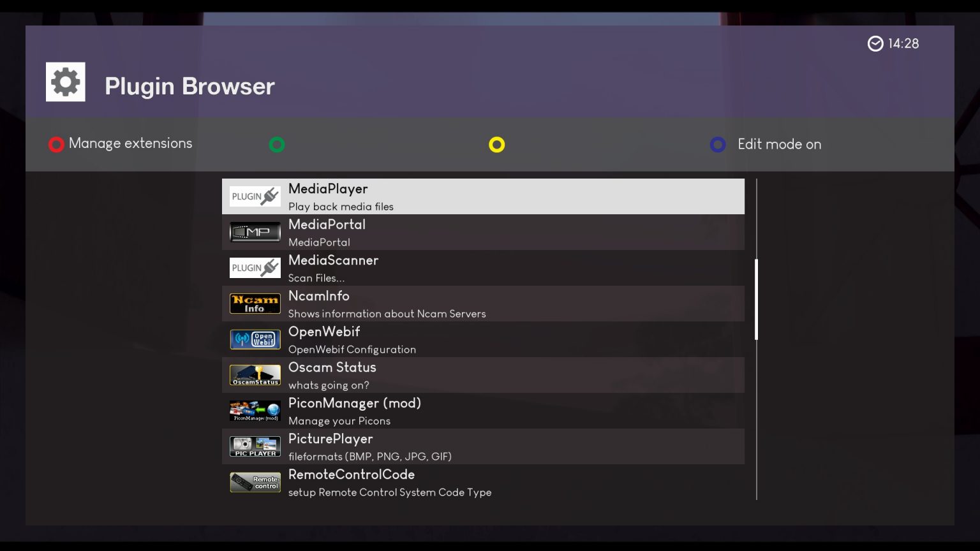Click the yellow circle button
This screenshot has width=980, height=551.
[x=496, y=145]
